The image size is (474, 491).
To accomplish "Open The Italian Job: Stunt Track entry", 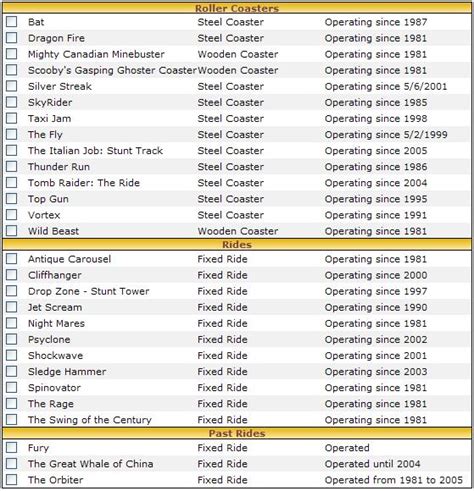I will tap(95, 151).
